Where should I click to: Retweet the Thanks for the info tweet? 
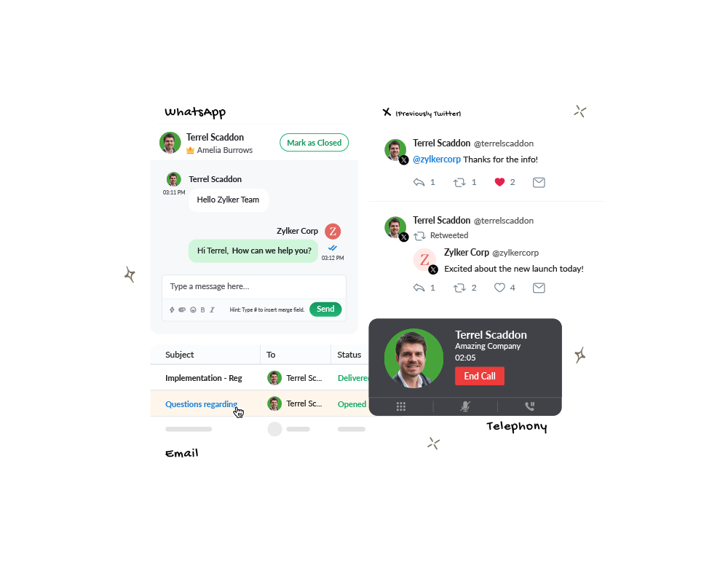click(x=459, y=183)
